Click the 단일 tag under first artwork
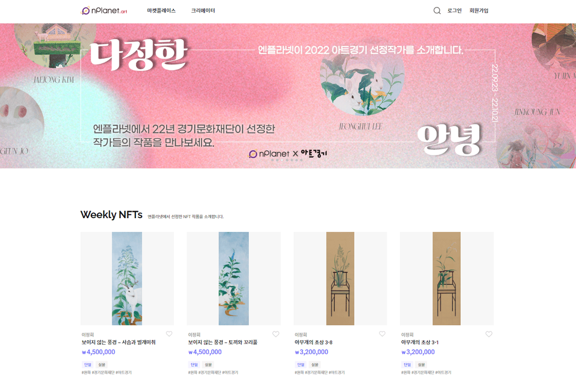 click(x=88, y=364)
